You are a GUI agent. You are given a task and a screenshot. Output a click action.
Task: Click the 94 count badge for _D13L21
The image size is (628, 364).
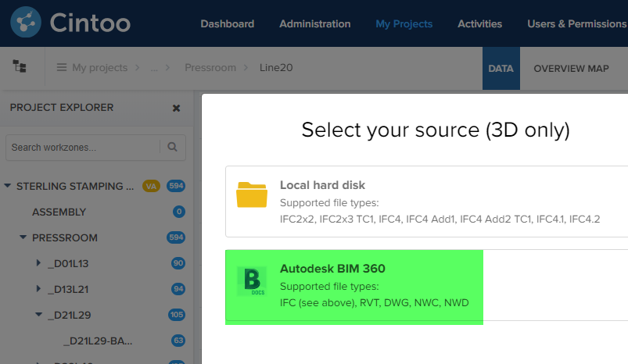pyautogui.click(x=178, y=289)
